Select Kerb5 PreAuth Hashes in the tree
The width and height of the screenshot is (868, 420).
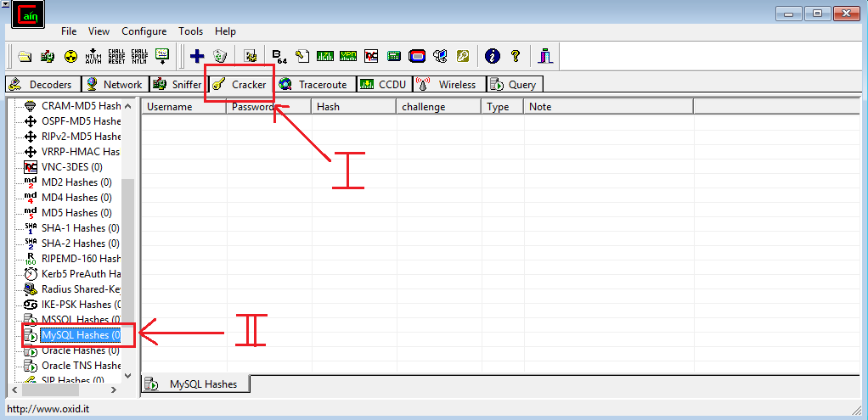pyautogui.click(x=81, y=274)
